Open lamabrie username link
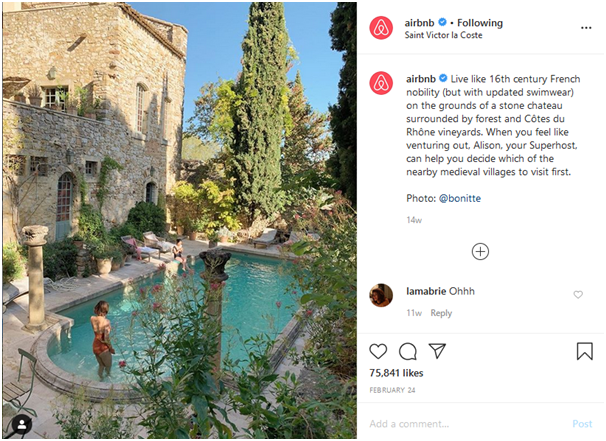Screen dimensions: 606x441 pos(426,291)
